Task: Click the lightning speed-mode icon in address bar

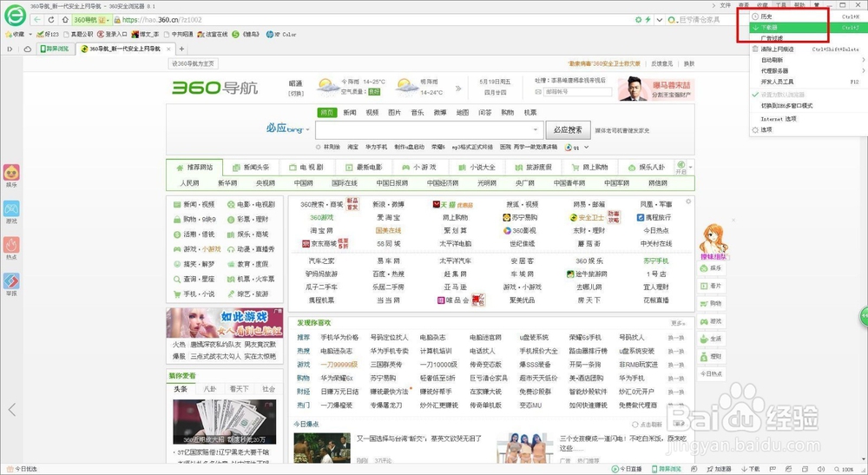Action: pyautogui.click(x=648, y=19)
